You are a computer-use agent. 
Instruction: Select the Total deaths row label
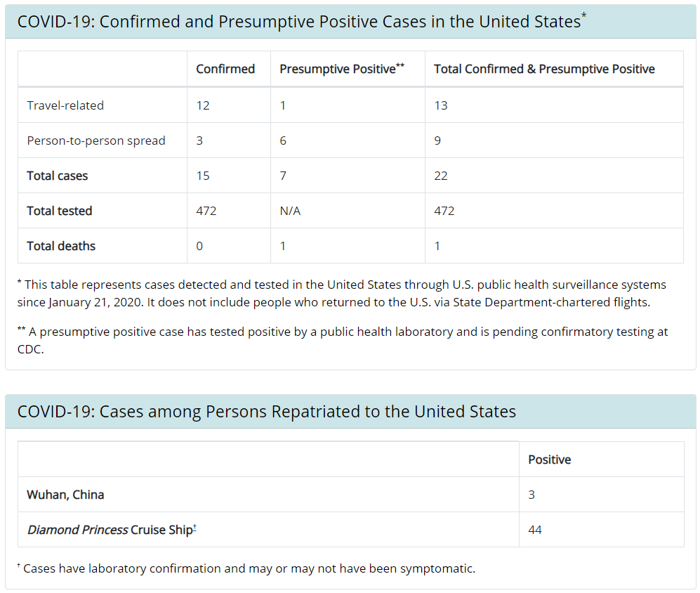pos(61,246)
